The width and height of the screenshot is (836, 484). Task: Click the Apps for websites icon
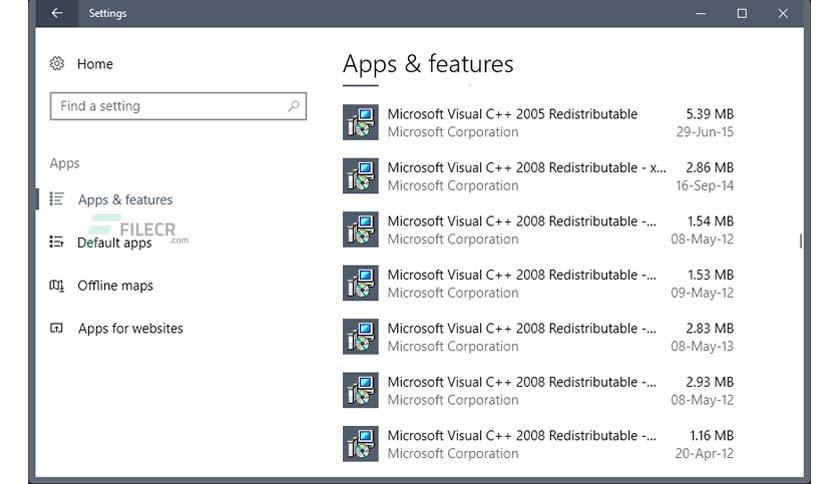pos(57,328)
